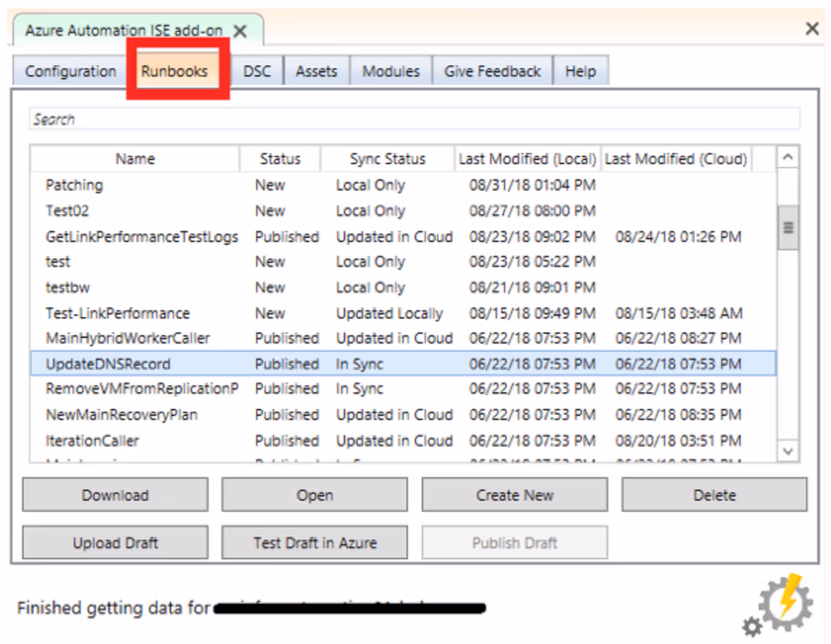Click the Delete button
The width and height of the screenshot is (831, 644).
coord(714,494)
